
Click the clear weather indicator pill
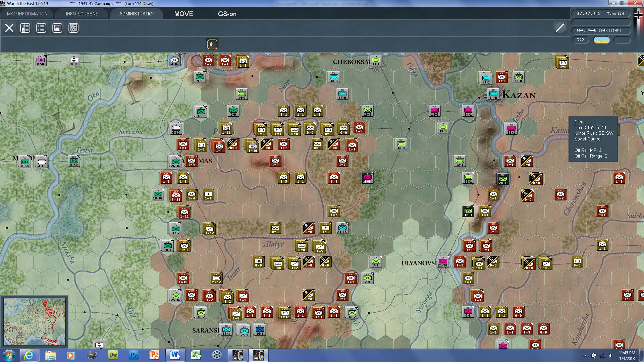(602, 40)
